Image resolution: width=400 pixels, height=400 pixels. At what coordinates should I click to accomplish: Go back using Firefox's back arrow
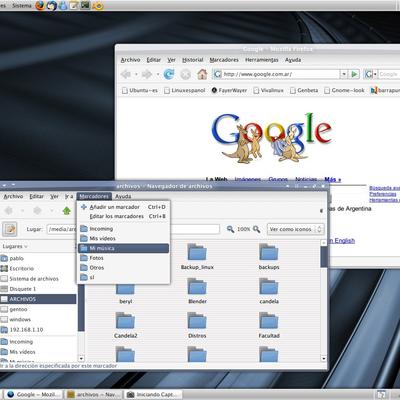click(x=126, y=74)
